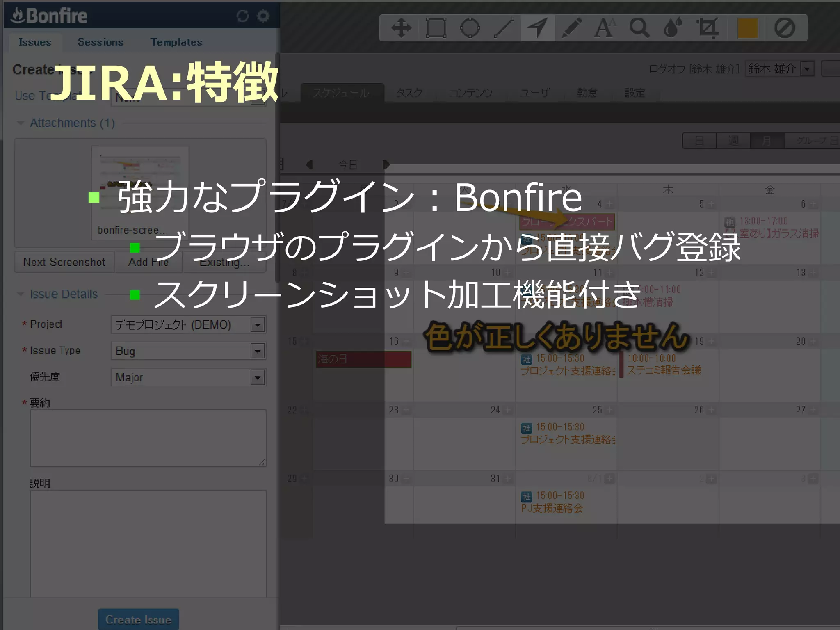Add event on day 30 plus icon
The image size is (840, 630).
point(406,479)
